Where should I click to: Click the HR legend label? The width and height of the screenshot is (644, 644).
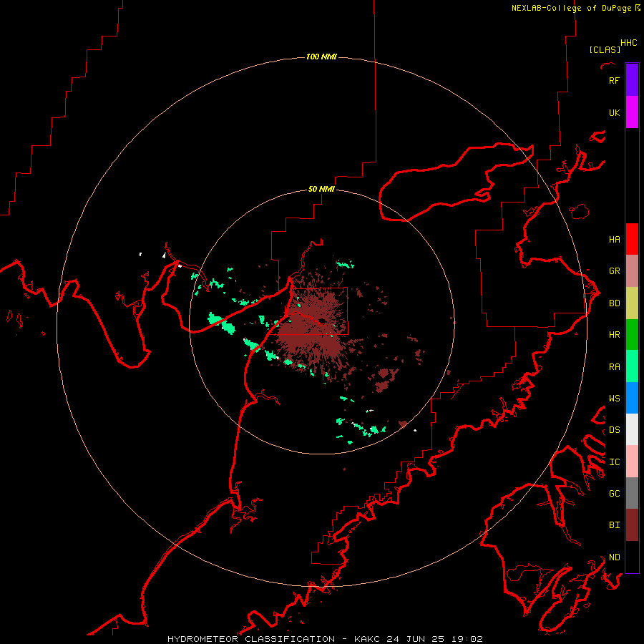(614, 335)
